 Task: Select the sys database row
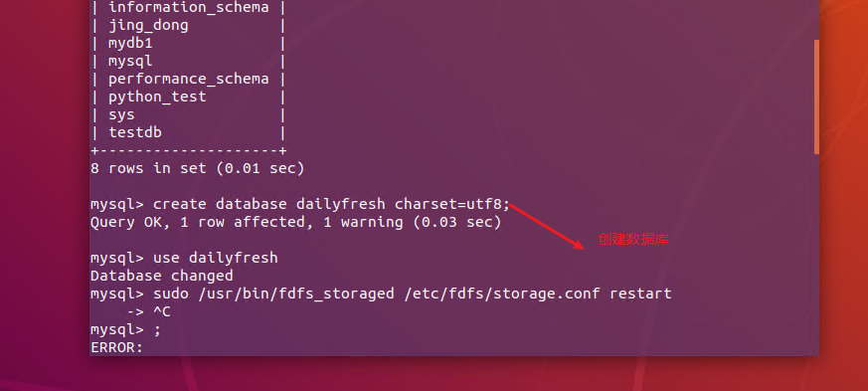pos(188,114)
